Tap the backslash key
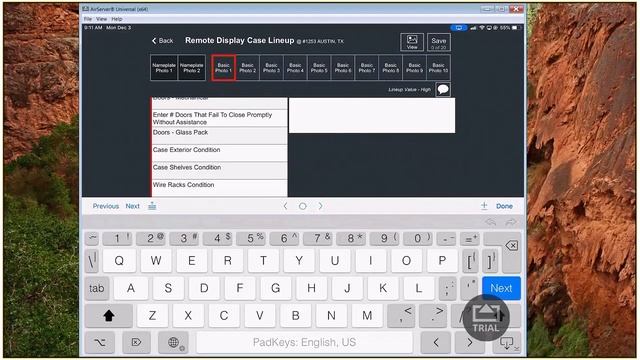Image resolution: width=640 pixels, height=360 pixels. 92,260
